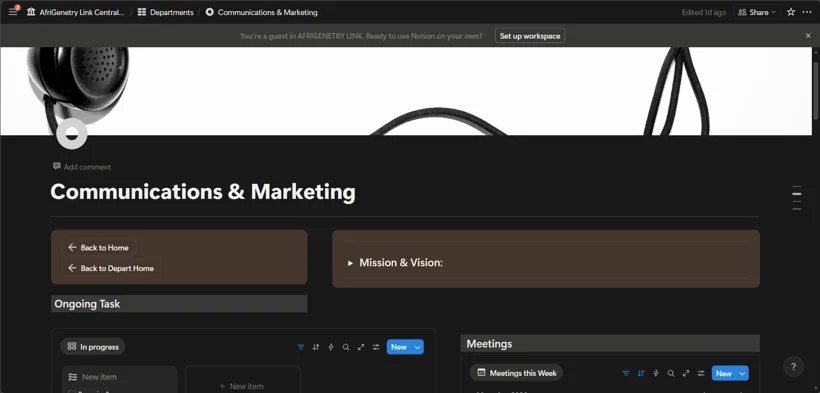Click the headphones cover image

(x=405, y=91)
